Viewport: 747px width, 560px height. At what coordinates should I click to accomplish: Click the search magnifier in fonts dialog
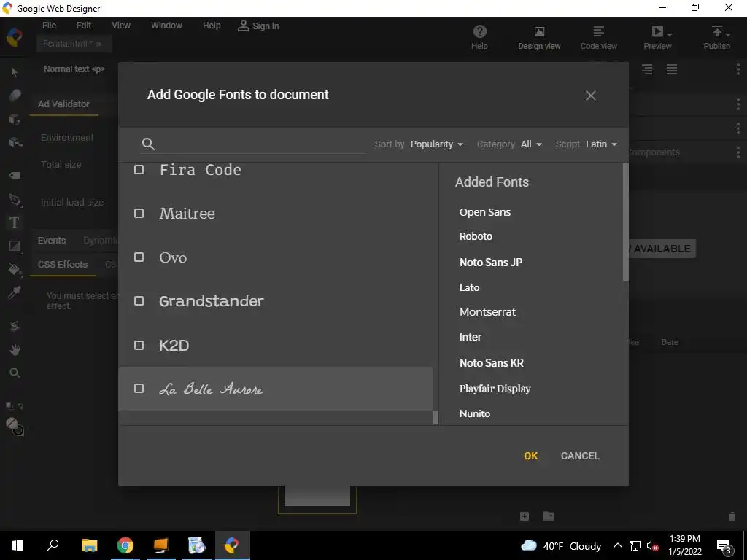pyautogui.click(x=148, y=144)
